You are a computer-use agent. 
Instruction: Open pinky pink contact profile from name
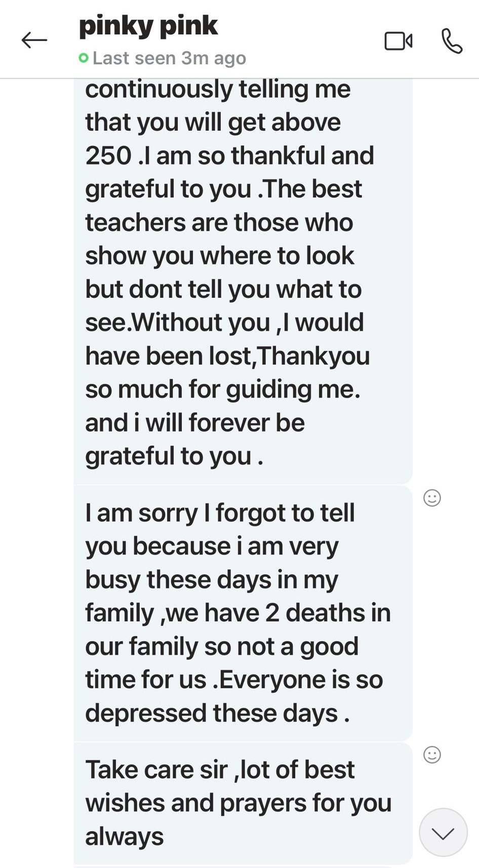click(x=148, y=26)
